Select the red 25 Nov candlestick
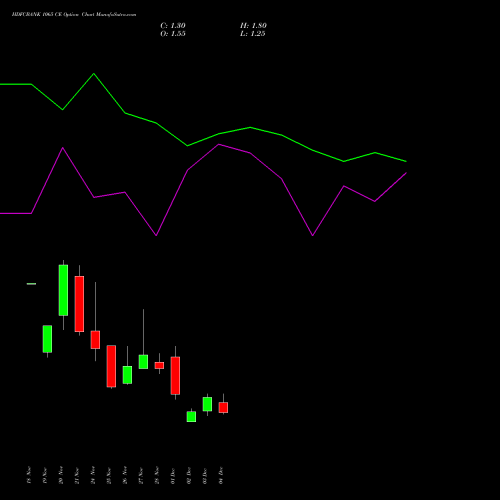500x500 pixels. tap(111, 366)
